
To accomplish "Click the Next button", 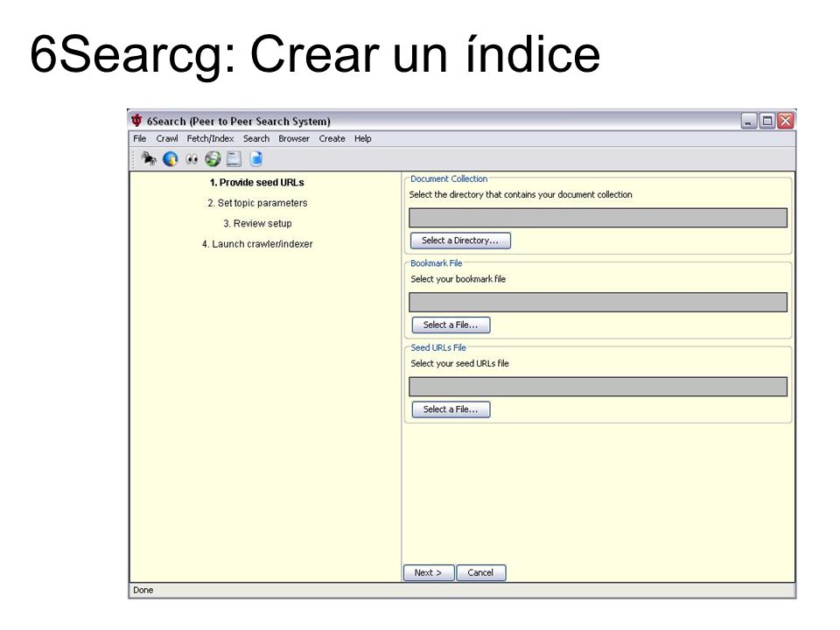I will coord(429,572).
